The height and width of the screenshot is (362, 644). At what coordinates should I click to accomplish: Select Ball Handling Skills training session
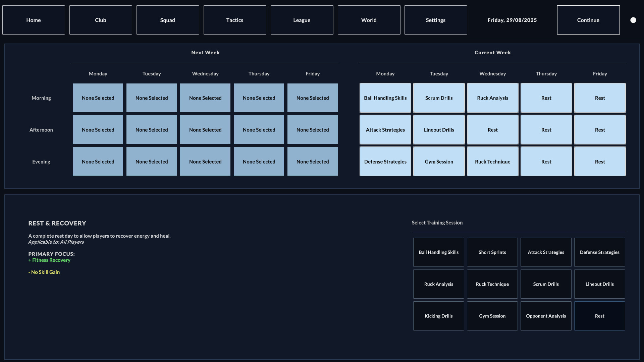[438, 252]
